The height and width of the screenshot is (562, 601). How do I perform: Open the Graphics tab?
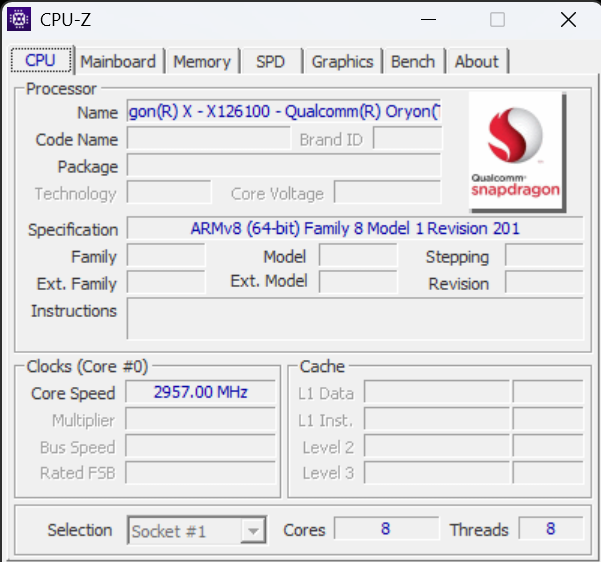pos(342,61)
